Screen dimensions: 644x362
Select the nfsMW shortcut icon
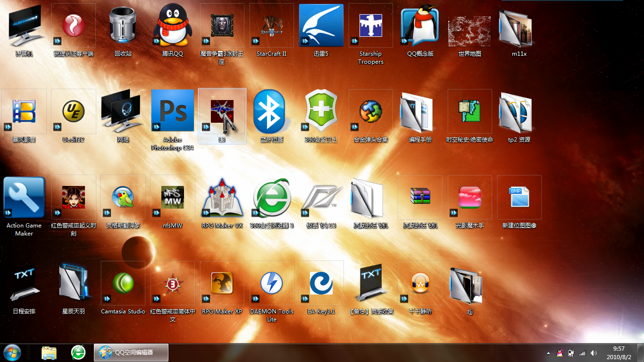(x=173, y=197)
